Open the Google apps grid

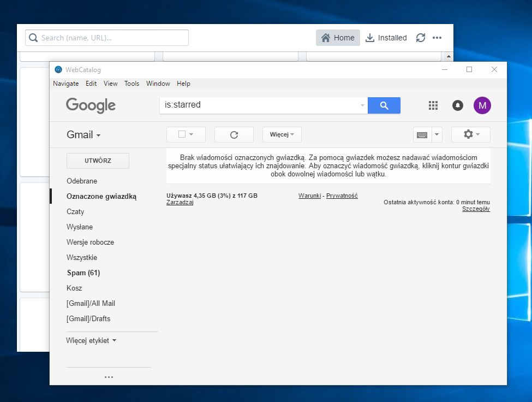tap(433, 105)
